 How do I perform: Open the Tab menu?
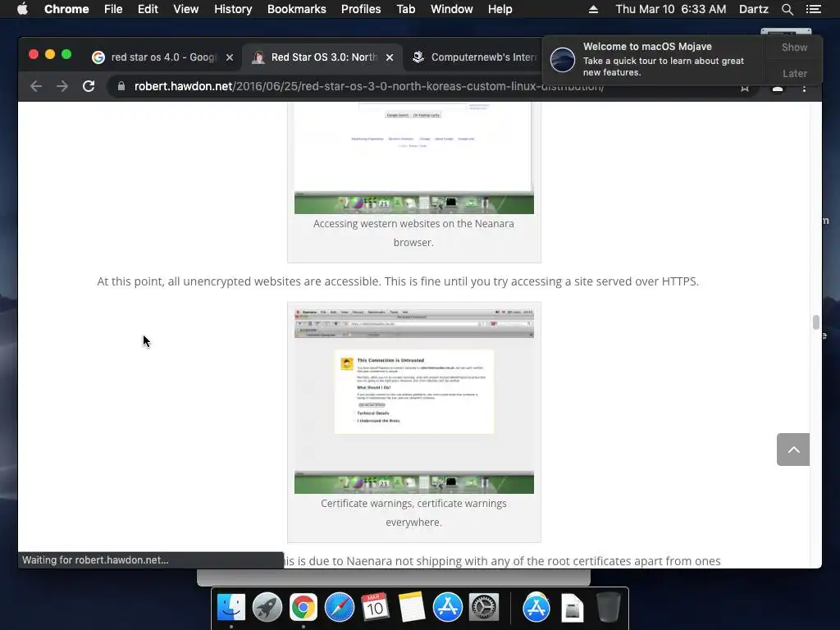[405, 9]
